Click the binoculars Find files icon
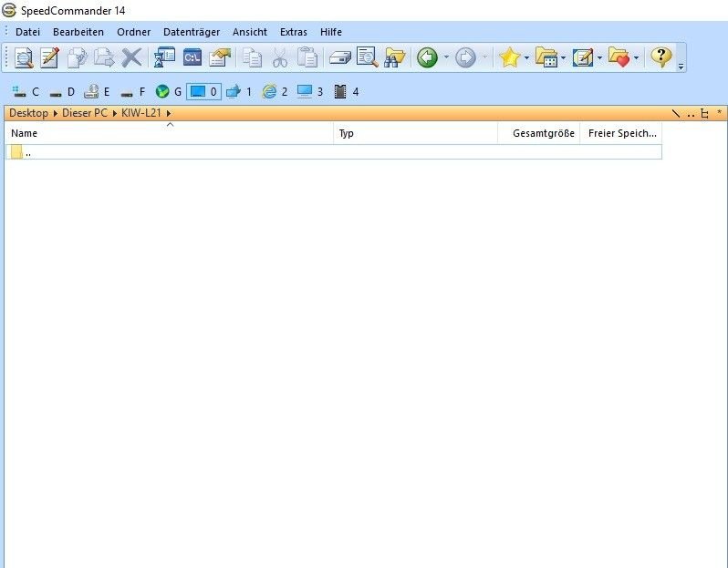Screen dimensions: 728x568 click(x=395, y=58)
